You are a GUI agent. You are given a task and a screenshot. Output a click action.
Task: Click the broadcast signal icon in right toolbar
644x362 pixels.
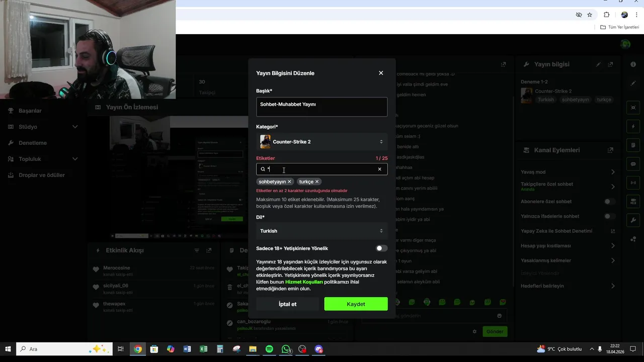pyautogui.click(x=633, y=183)
